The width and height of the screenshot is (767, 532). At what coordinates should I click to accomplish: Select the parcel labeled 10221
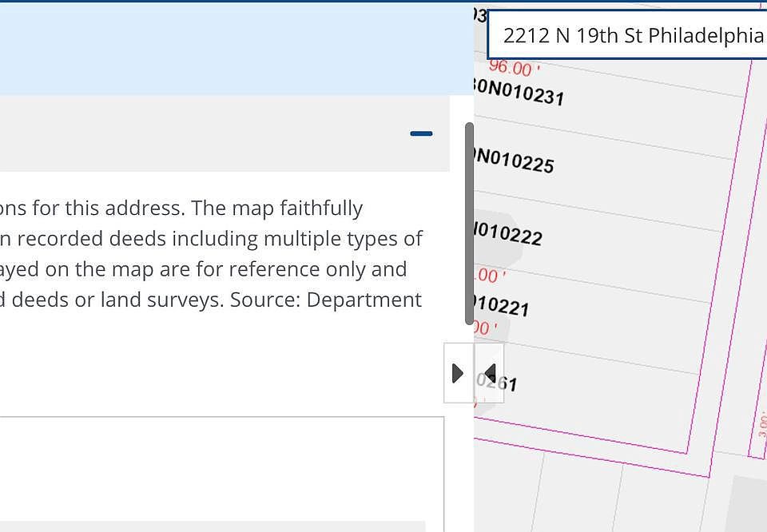(x=502, y=305)
